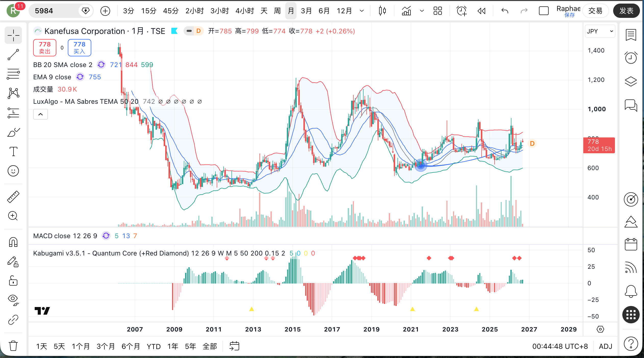
Task: Create a new price alert
Action: (x=461, y=11)
